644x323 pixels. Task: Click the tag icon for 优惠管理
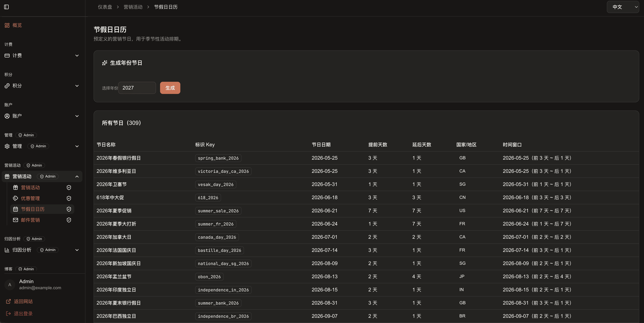click(x=16, y=198)
